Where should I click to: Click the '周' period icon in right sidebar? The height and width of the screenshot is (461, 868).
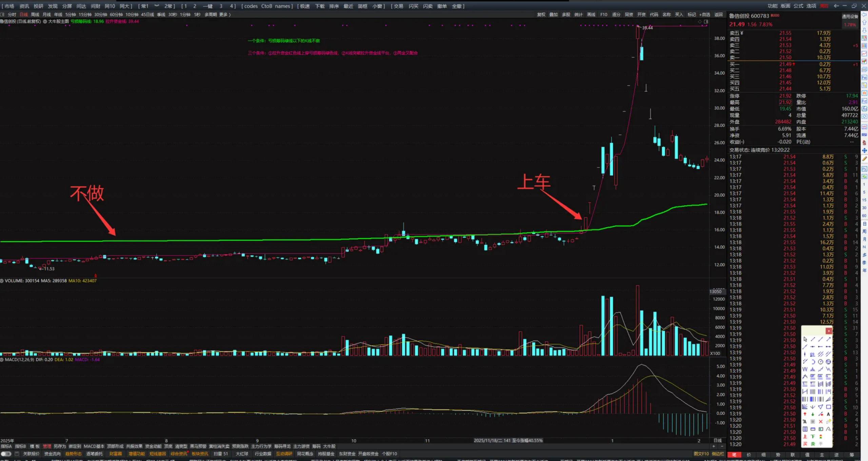tap(864, 231)
